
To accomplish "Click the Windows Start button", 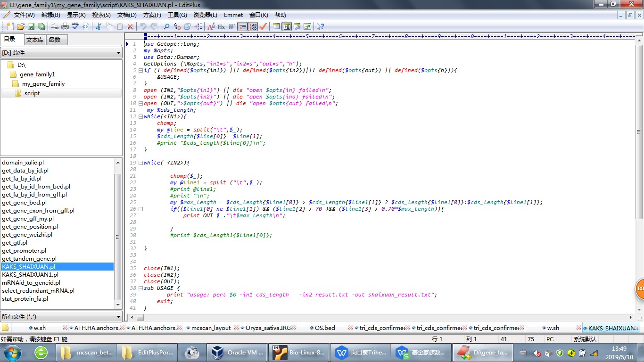I will [12, 352].
